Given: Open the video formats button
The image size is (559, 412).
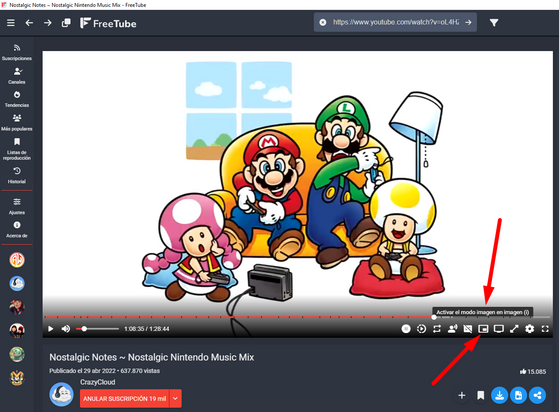Looking at the screenshot, I should tap(518, 395).
